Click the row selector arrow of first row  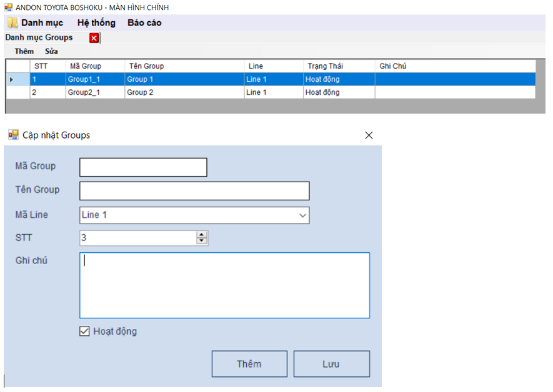point(11,79)
